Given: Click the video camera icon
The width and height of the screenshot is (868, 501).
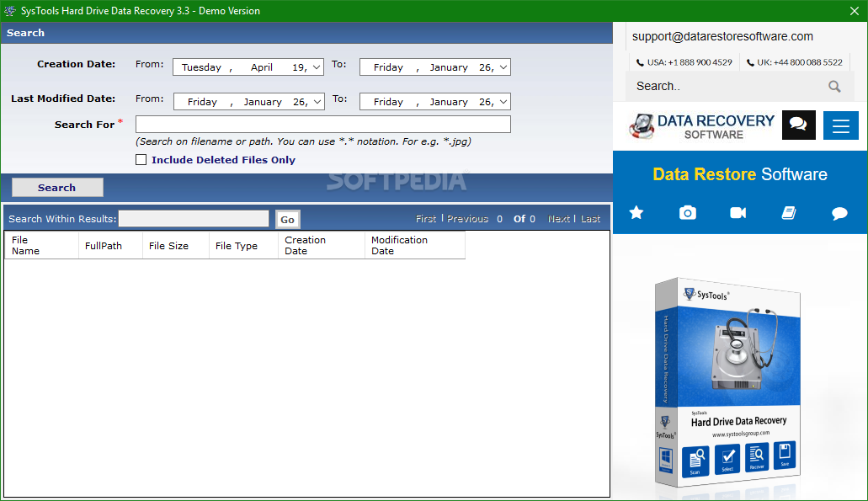Looking at the screenshot, I should pyautogui.click(x=738, y=212).
